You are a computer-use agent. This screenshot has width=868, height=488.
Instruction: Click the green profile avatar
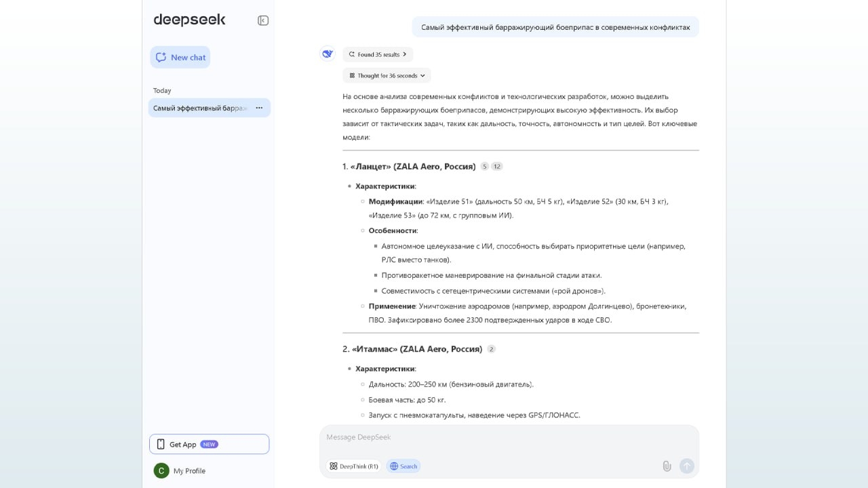(161, 470)
